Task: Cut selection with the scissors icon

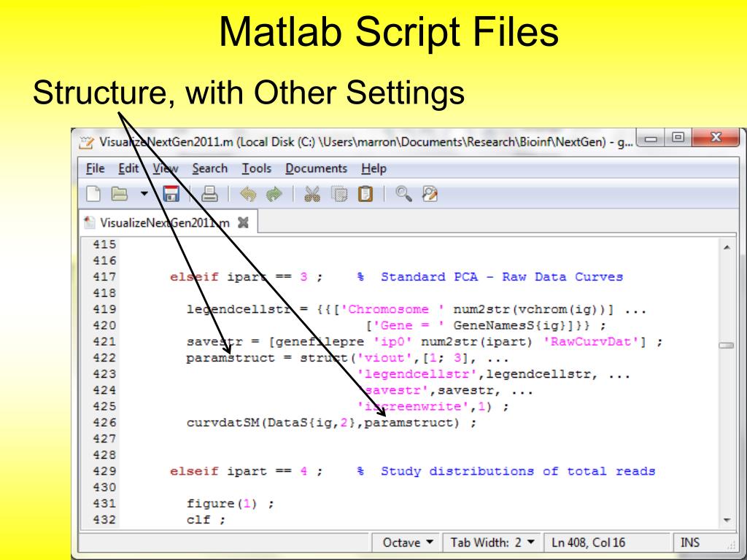Action: [312, 194]
